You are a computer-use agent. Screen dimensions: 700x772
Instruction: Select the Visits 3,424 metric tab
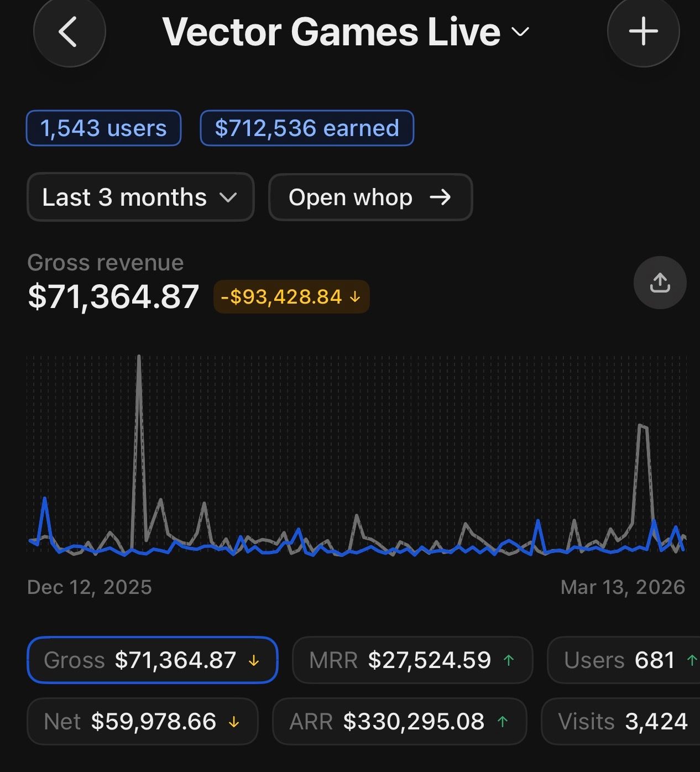[x=621, y=721]
